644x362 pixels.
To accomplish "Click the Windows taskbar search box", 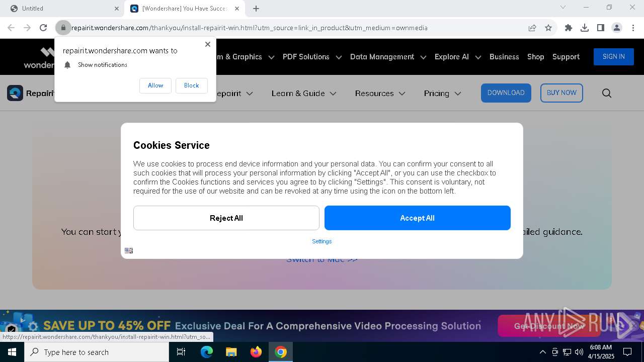I will click(97, 352).
